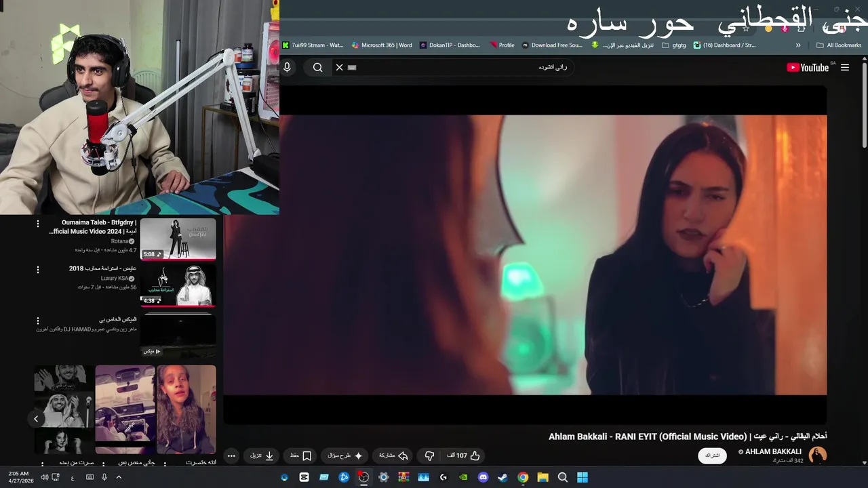Click Shorts shelf previous arrow

[36, 419]
